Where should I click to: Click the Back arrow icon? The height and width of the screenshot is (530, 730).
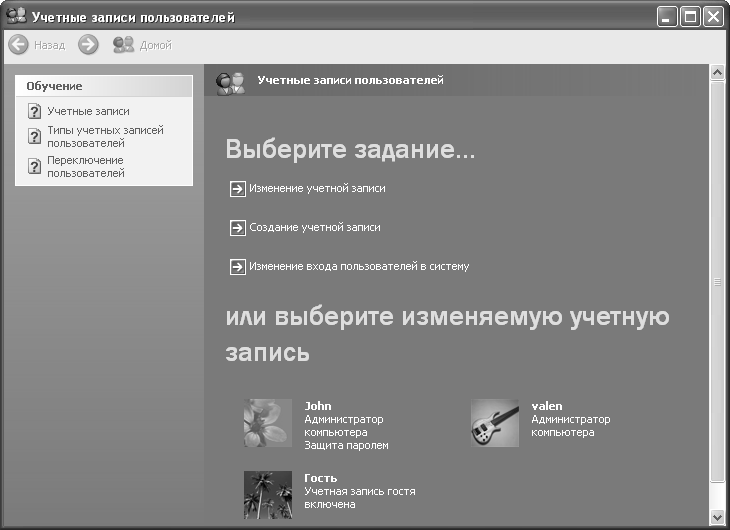click(19, 45)
